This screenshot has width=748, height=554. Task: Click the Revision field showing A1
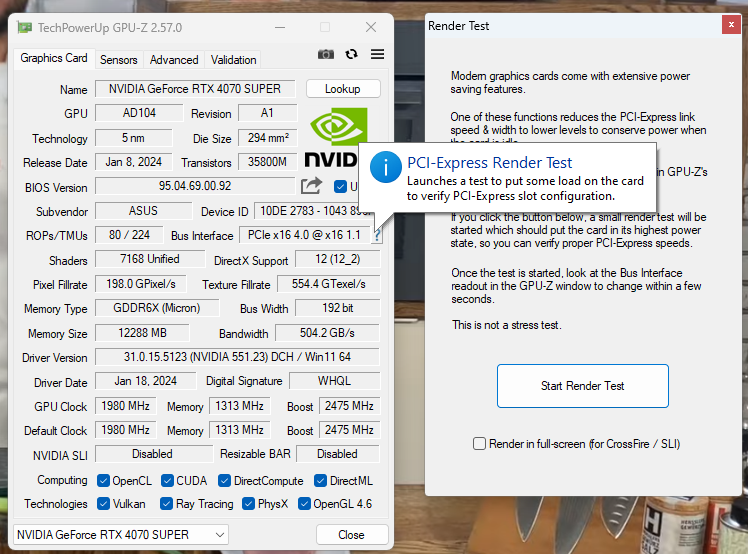[x=267, y=113]
